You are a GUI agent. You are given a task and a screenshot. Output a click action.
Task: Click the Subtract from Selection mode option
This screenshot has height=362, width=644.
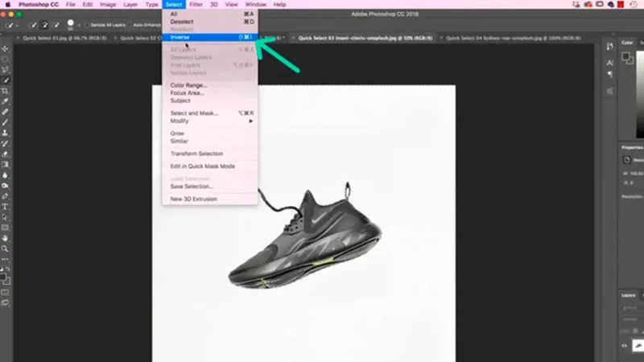pyautogui.click(x=56, y=25)
